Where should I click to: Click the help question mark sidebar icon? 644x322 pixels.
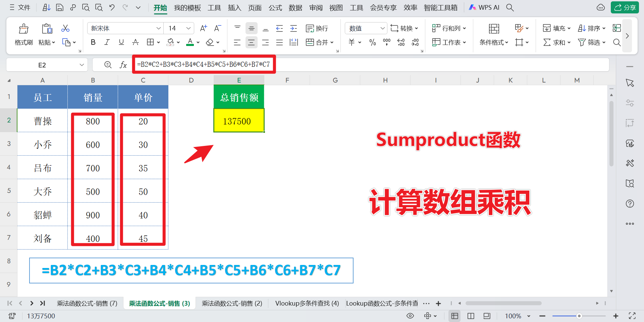pyautogui.click(x=630, y=204)
